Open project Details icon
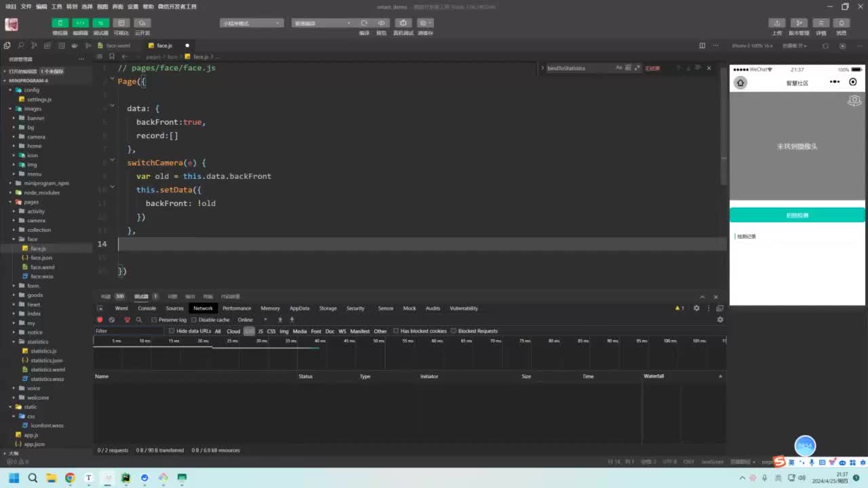The width and height of the screenshot is (868, 488). tap(821, 23)
